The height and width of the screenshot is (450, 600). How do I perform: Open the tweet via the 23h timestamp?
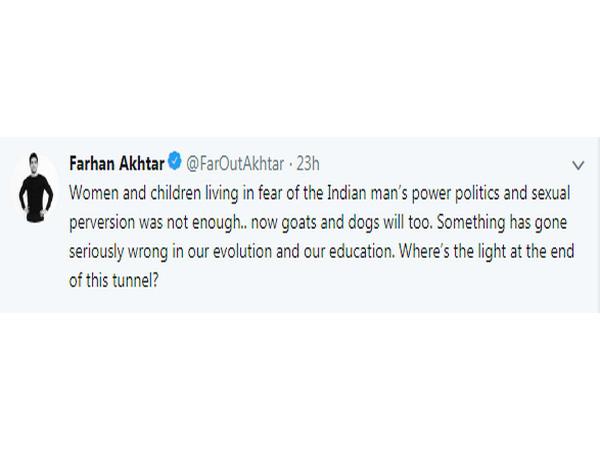[x=308, y=164]
